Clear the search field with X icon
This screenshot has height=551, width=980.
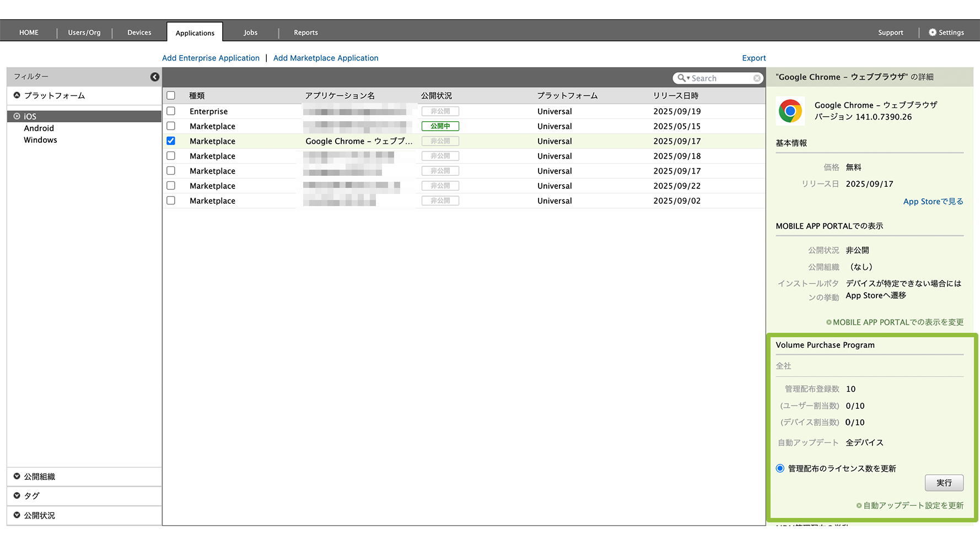[757, 78]
